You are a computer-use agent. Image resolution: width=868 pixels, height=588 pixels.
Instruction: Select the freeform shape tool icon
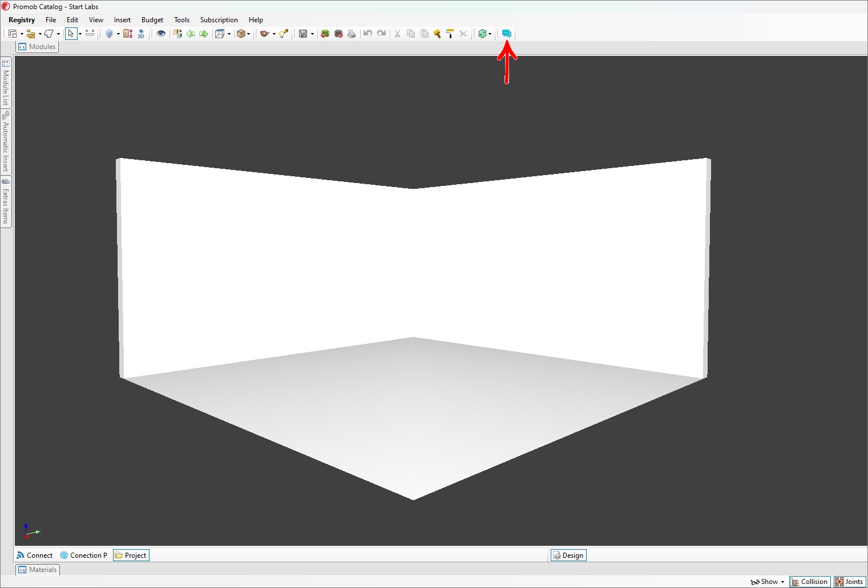coord(49,34)
